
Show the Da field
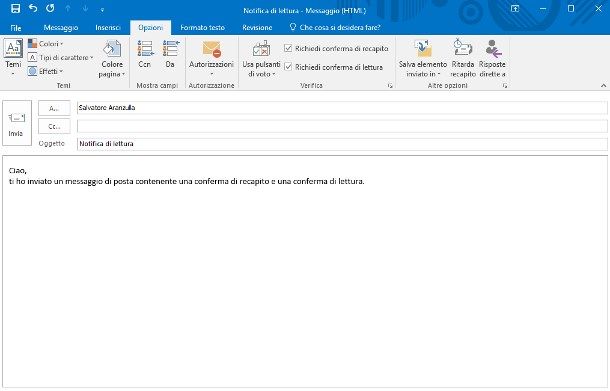pyautogui.click(x=170, y=54)
